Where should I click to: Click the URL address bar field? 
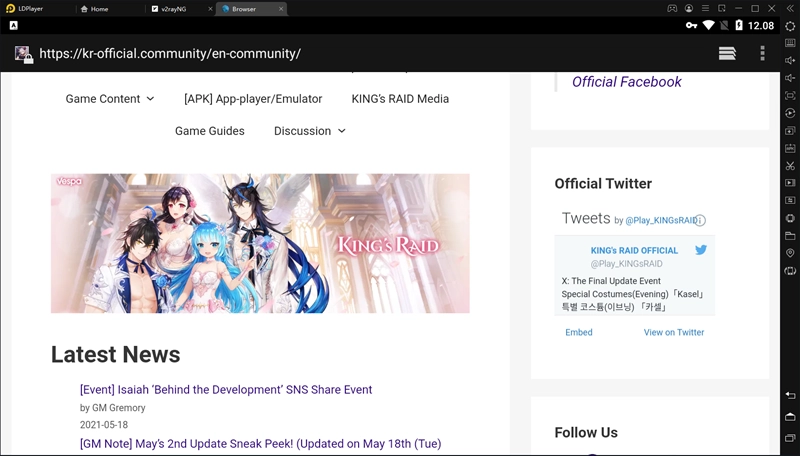[x=170, y=54]
